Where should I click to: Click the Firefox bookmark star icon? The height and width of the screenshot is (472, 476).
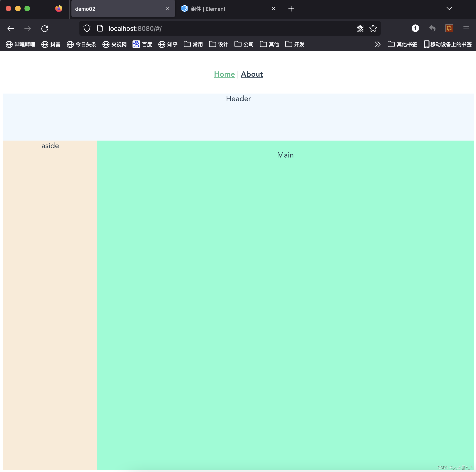[x=373, y=28]
